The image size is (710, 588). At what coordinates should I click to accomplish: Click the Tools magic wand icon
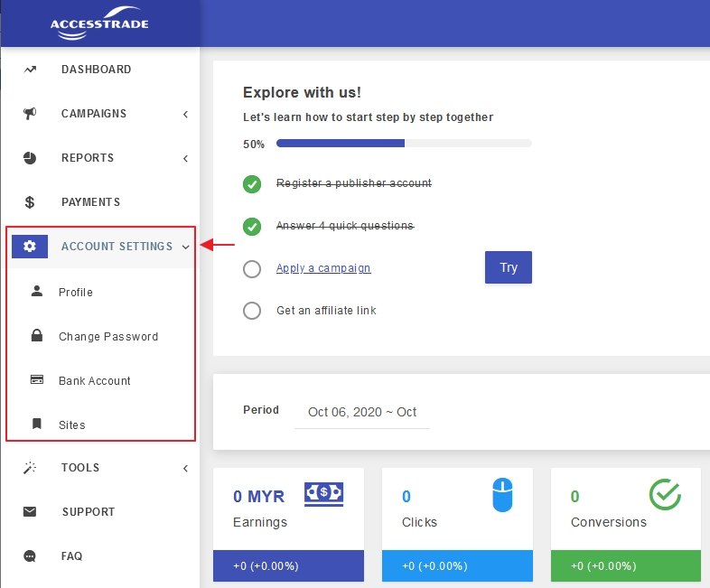click(x=30, y=468)
